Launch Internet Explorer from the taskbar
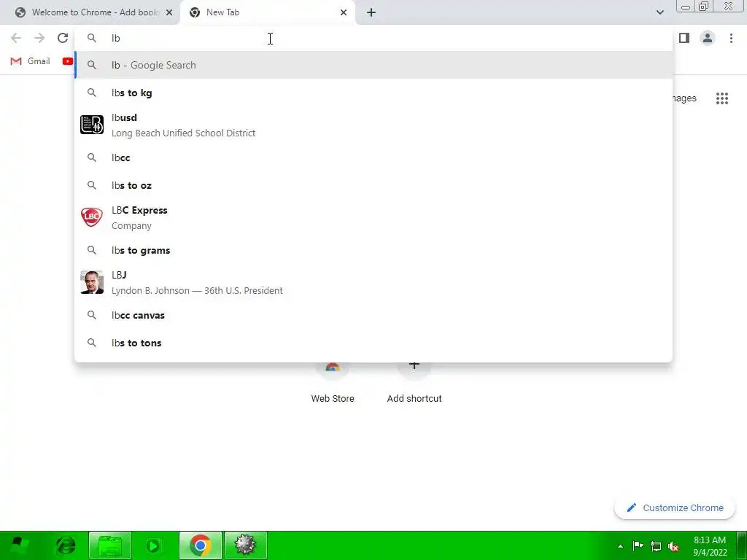 66,545
